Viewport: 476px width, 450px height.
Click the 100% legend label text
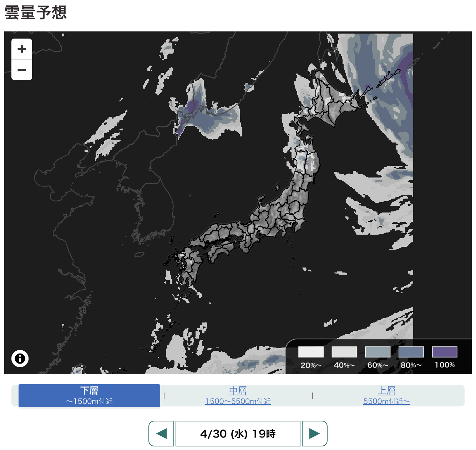445,365
